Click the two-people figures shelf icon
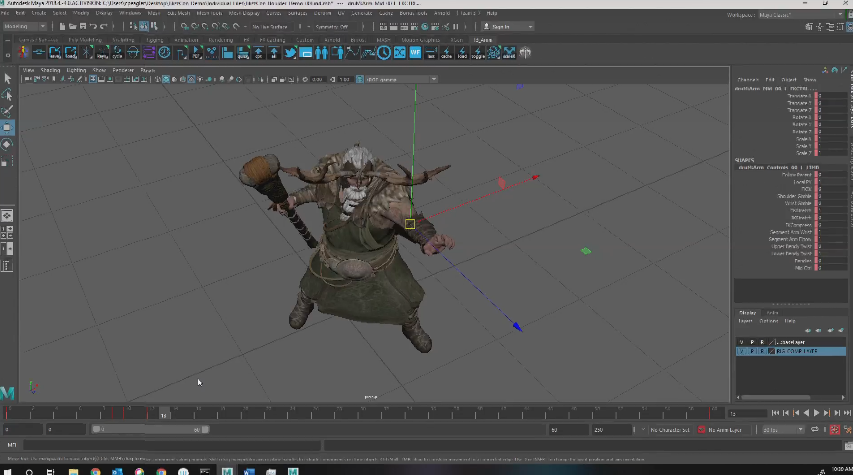Viewport: 853px width, 475px height. click(x=322, y=53)
